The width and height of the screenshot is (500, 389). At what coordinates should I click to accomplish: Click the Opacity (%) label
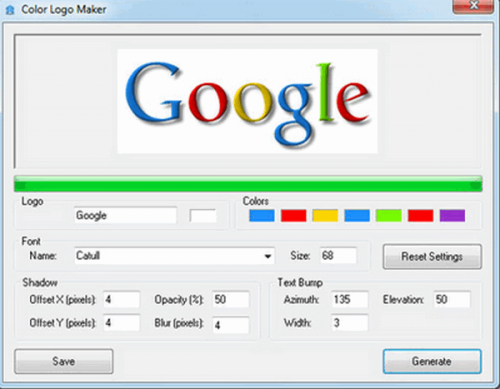179,300
